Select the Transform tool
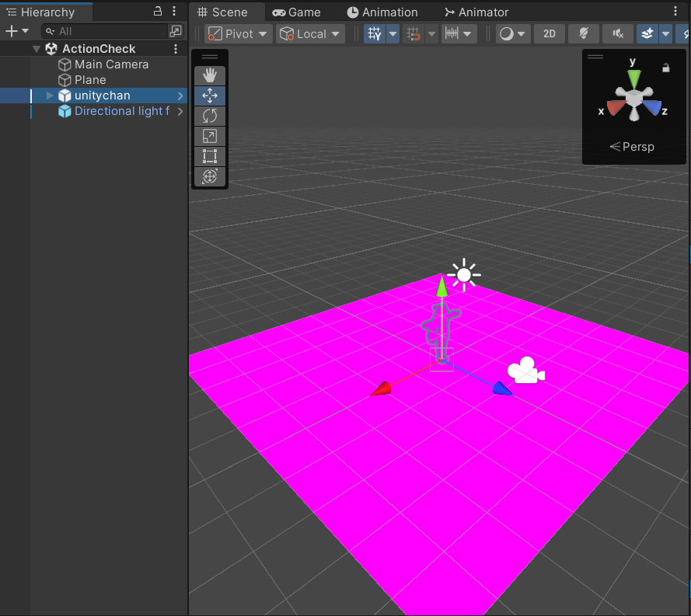Viewport: 691px width, 616px height. coord(210,176)
